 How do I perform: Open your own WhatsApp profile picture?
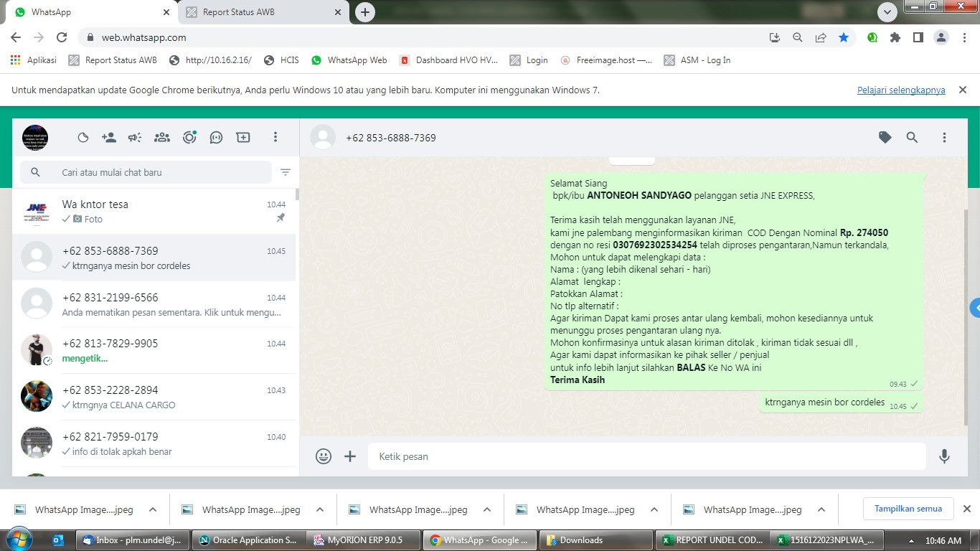tap(35, 137)
